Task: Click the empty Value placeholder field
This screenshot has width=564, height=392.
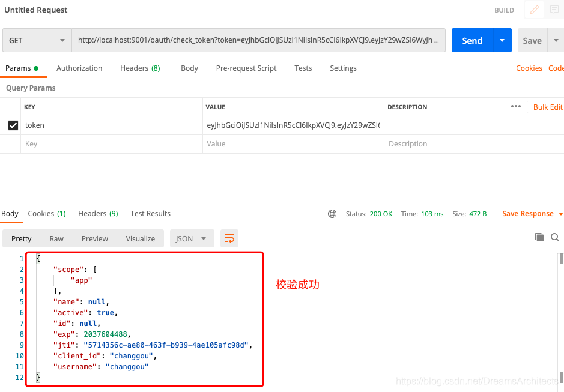Action: pyautogui.click(x=293, y=144)
